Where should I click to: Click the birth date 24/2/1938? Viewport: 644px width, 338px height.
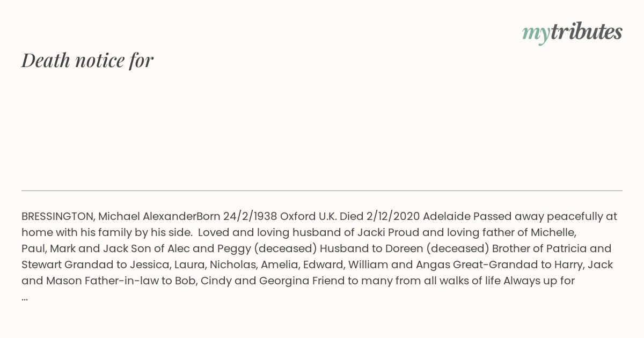250,217
